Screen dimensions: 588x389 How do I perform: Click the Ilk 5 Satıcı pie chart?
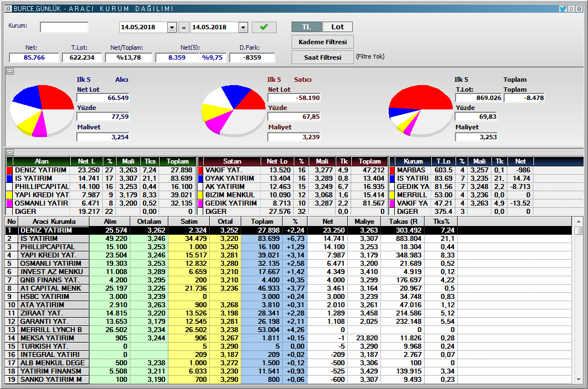tap(233, 110)
